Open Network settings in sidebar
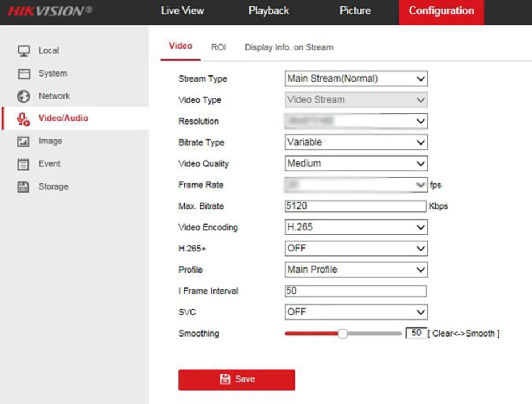The height and width of the screenshot is (404, 532). tap(54, 96)
